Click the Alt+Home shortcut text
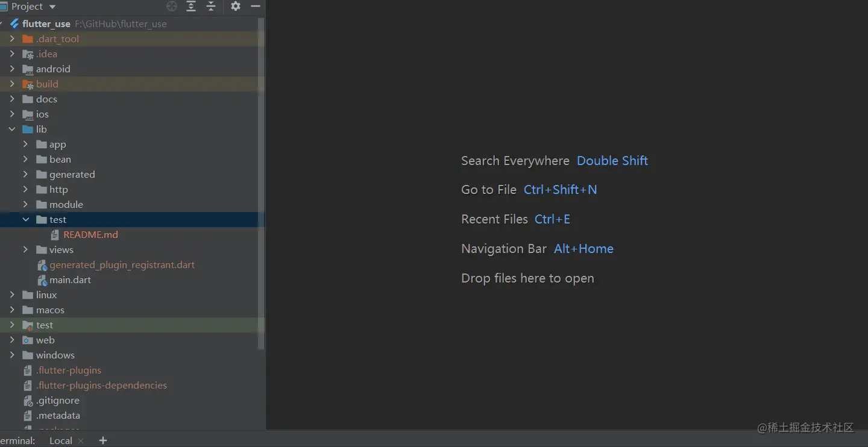 [584, 249]
